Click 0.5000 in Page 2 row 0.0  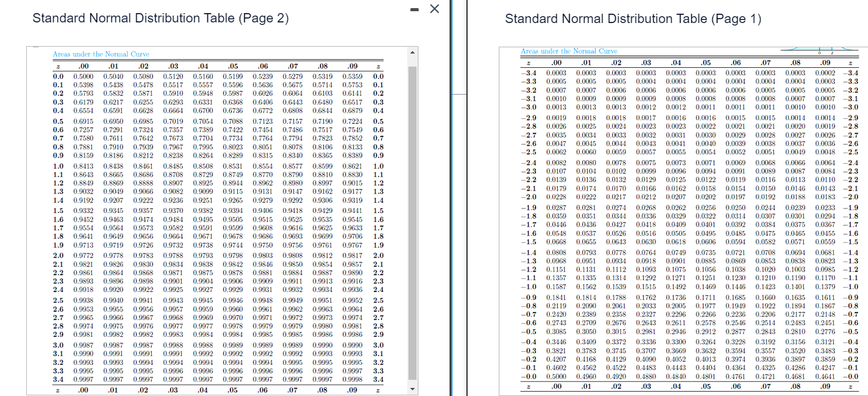(82, 77)
